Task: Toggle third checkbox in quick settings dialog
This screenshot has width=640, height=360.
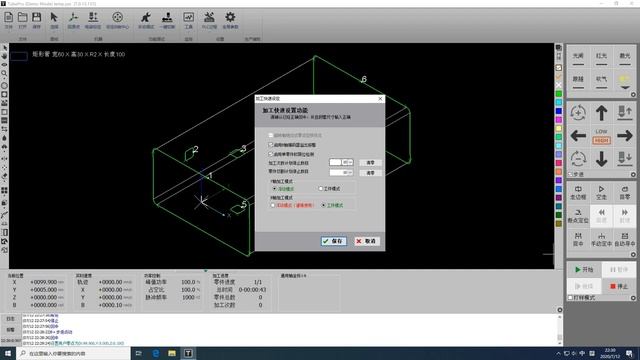Action: tap(270, 154)
